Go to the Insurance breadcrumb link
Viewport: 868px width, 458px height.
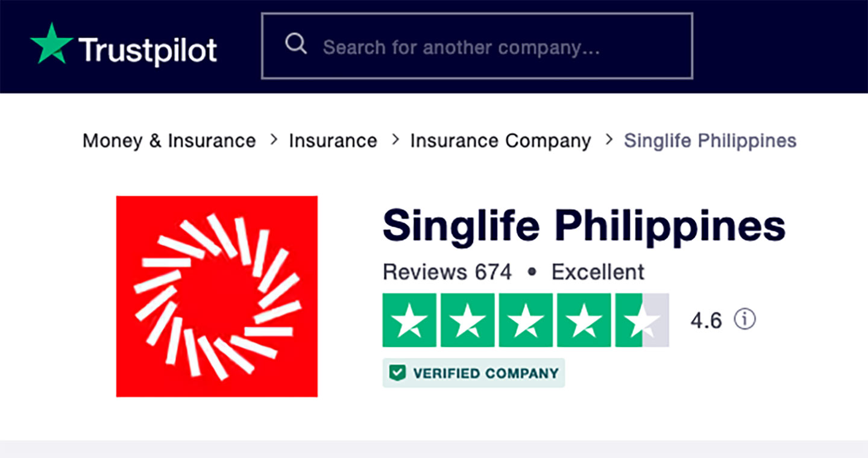333,141
